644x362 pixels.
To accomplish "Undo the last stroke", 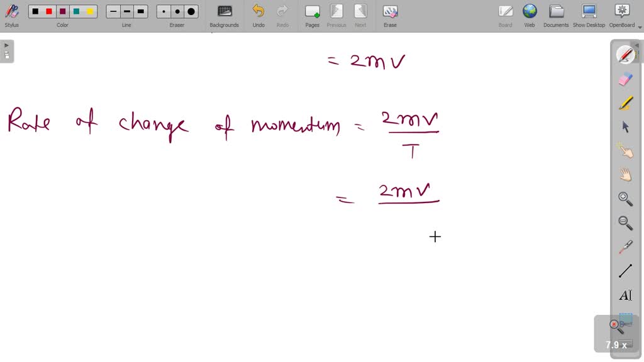I will tap(258, 16).
